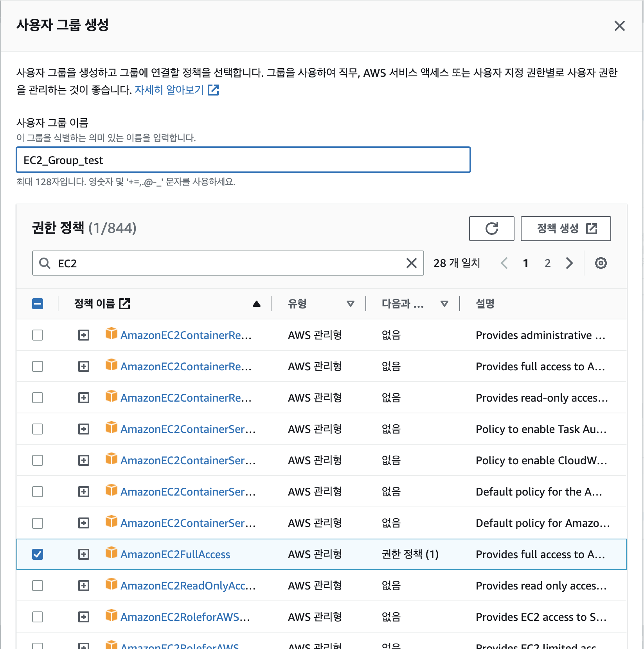Click the '권한 정책 (1)' cell

click(x=410, y=554)
